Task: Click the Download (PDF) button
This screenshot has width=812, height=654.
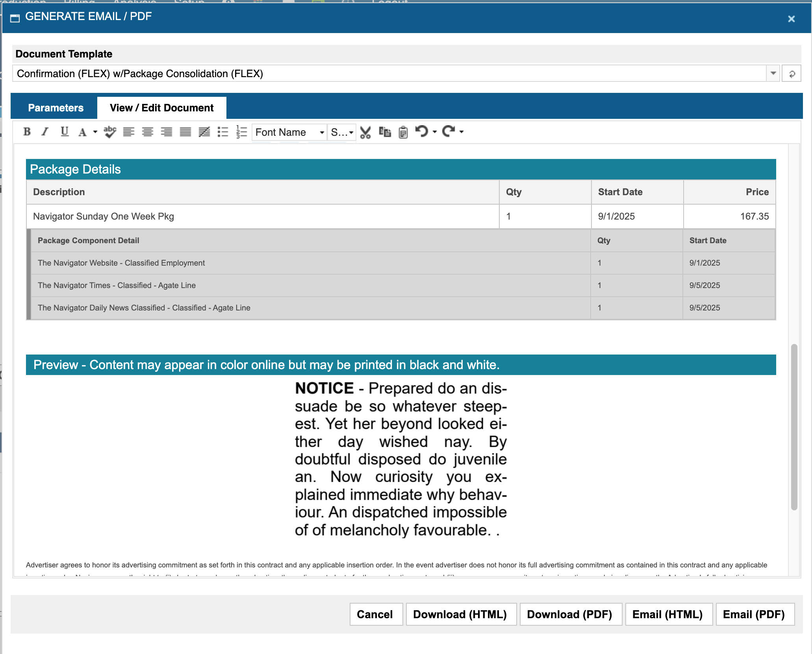Action: tap(569, 614)
